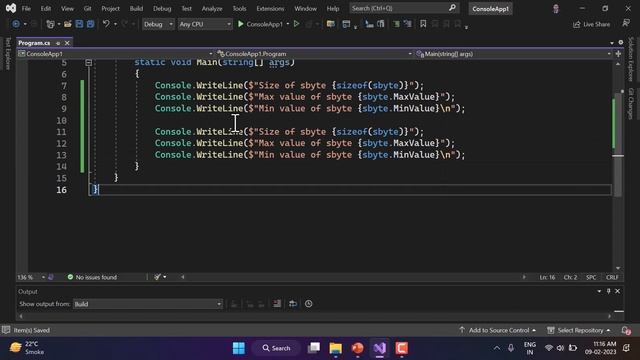Click the PowerPoint taskbar icon

pos(358,348)
